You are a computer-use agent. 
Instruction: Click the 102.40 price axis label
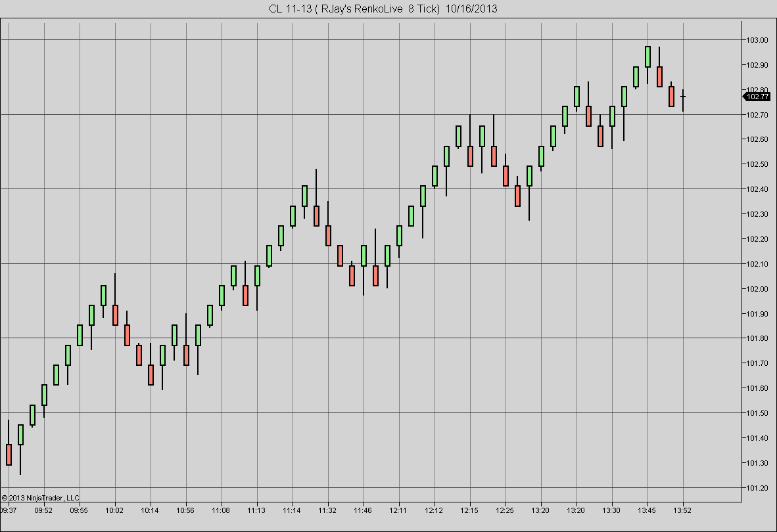(x=757, y=189)
